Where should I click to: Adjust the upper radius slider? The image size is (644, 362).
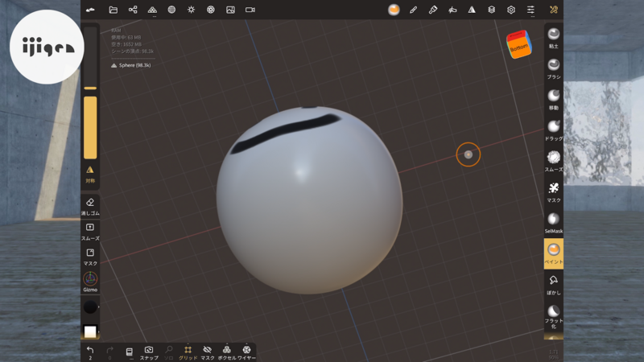[x=90, y=58]
